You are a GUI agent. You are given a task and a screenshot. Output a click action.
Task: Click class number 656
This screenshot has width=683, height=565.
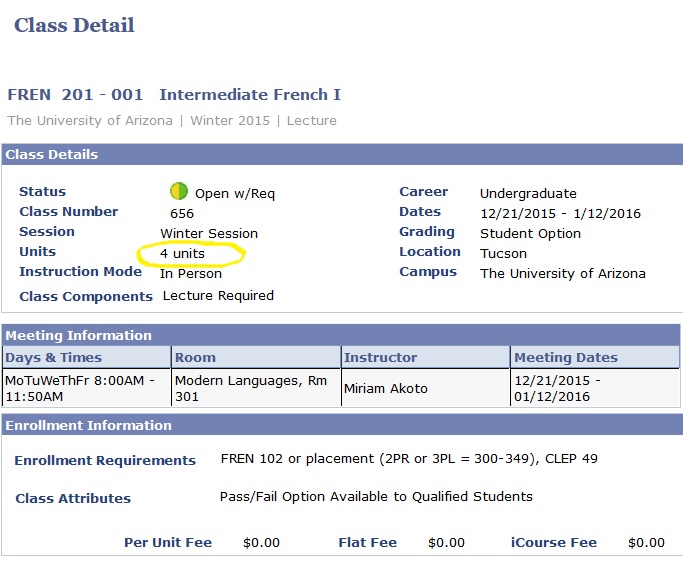tap(182, 213)
